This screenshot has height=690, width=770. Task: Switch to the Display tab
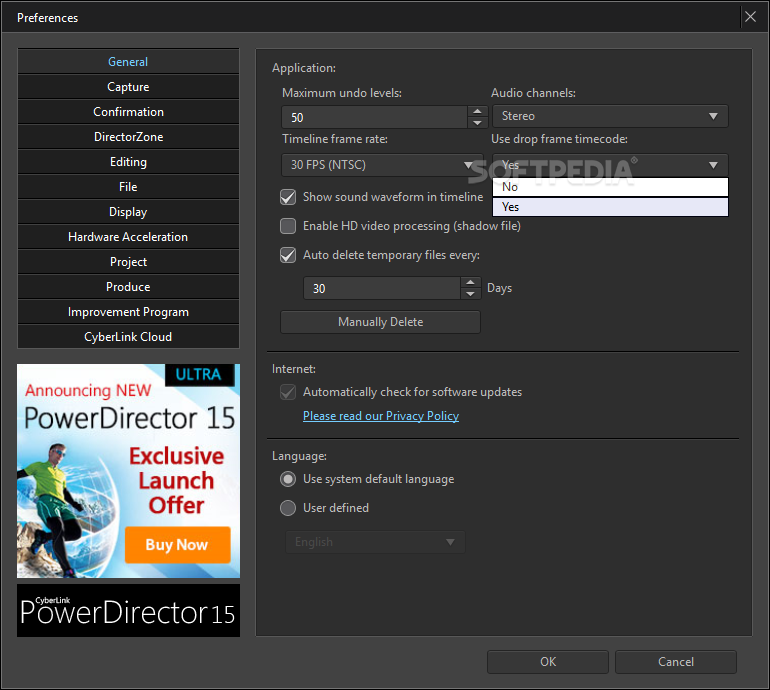128,212
